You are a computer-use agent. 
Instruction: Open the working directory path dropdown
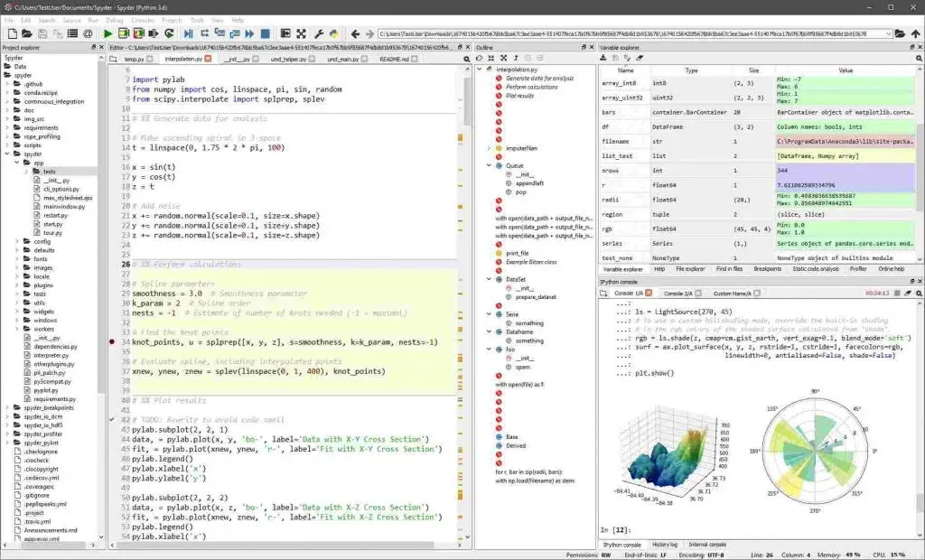click(887, 33)
